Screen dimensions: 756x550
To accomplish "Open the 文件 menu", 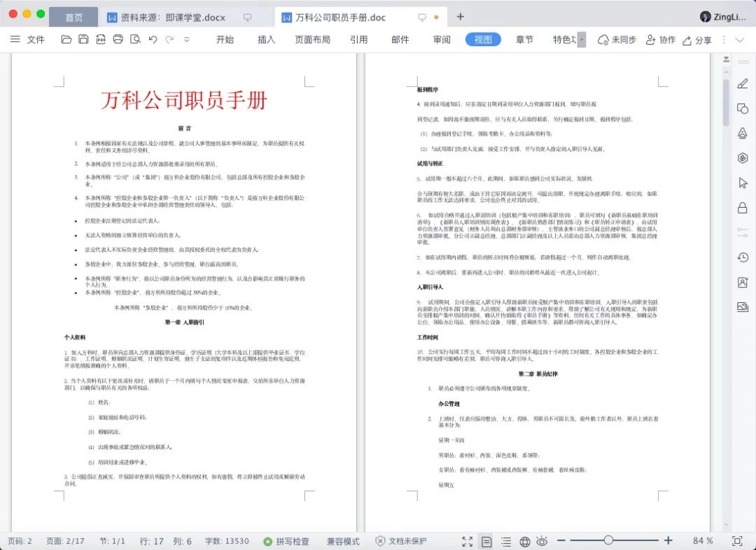I will click(x=36, y=39).
